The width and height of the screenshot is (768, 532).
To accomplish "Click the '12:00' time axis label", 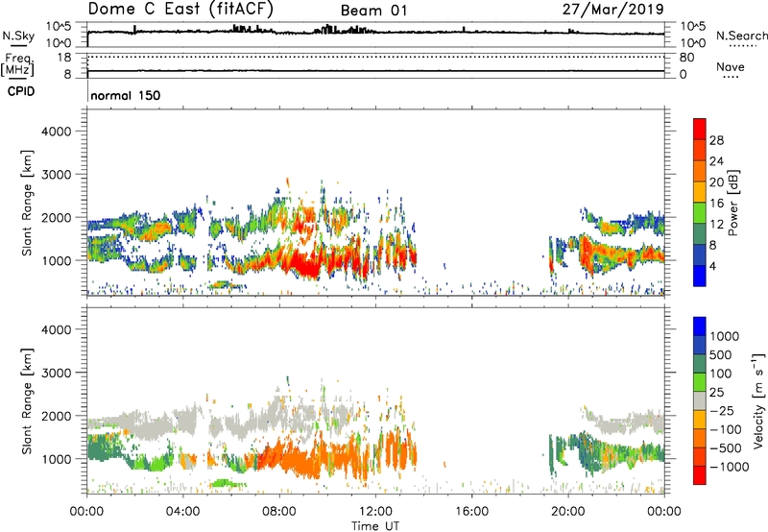I will pyautogui.click(x=375, y=512).
